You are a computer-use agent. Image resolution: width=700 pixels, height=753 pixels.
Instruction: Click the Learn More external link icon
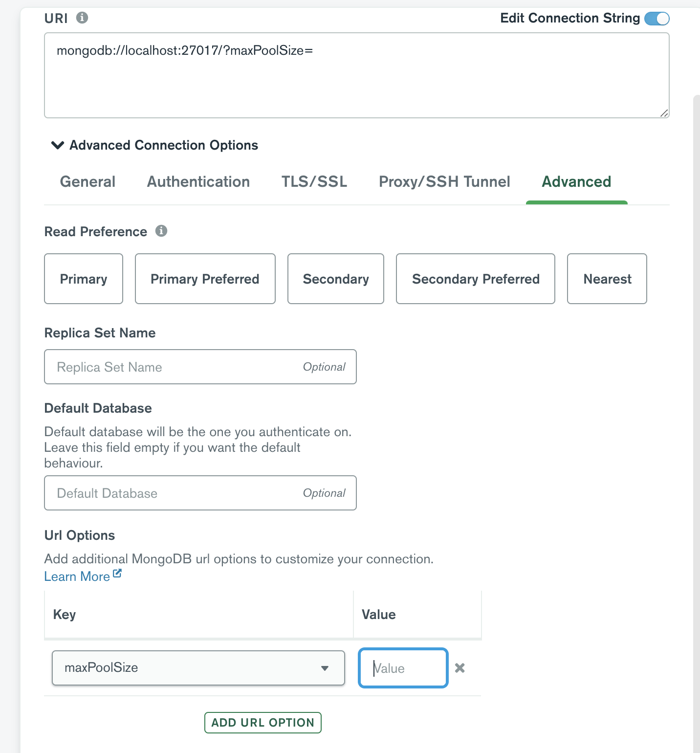point(117,574)
